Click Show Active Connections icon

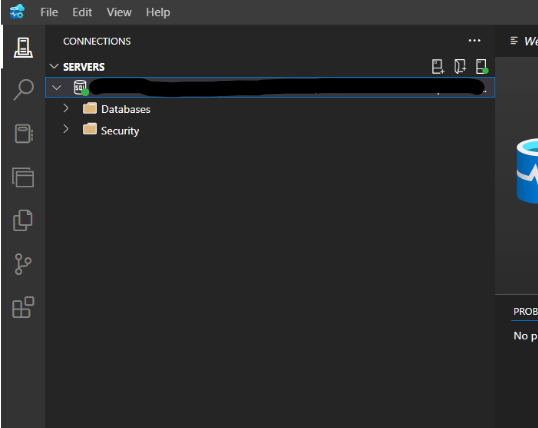pyautogui.click(x=482, y=67)
